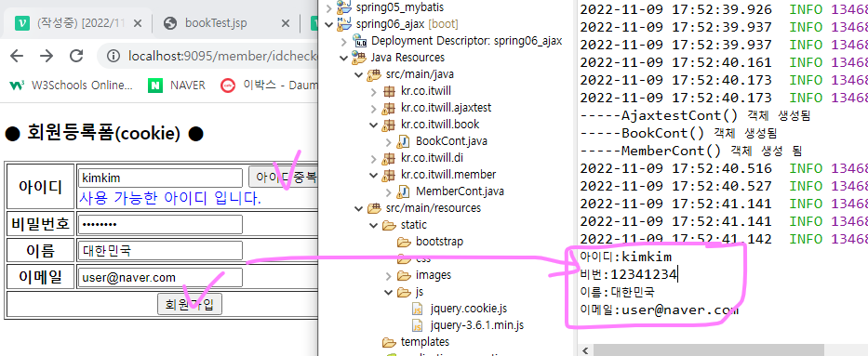Screen dimensions: 868x356
Task: Expand Deployment Descriptor: spring06_ajax
Action: point(344,41)
